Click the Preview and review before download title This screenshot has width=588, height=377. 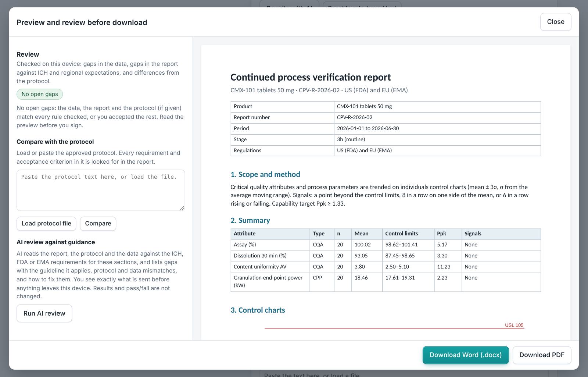(82, 22)
